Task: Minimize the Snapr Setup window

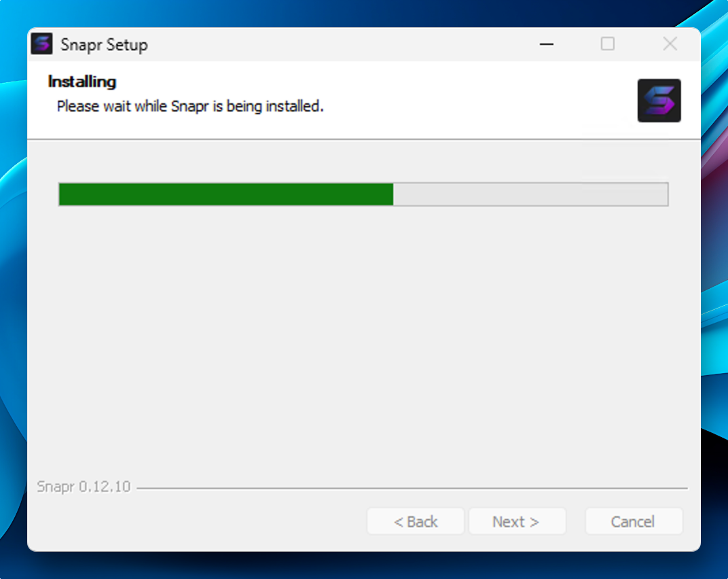Action: tap(546, 43)
